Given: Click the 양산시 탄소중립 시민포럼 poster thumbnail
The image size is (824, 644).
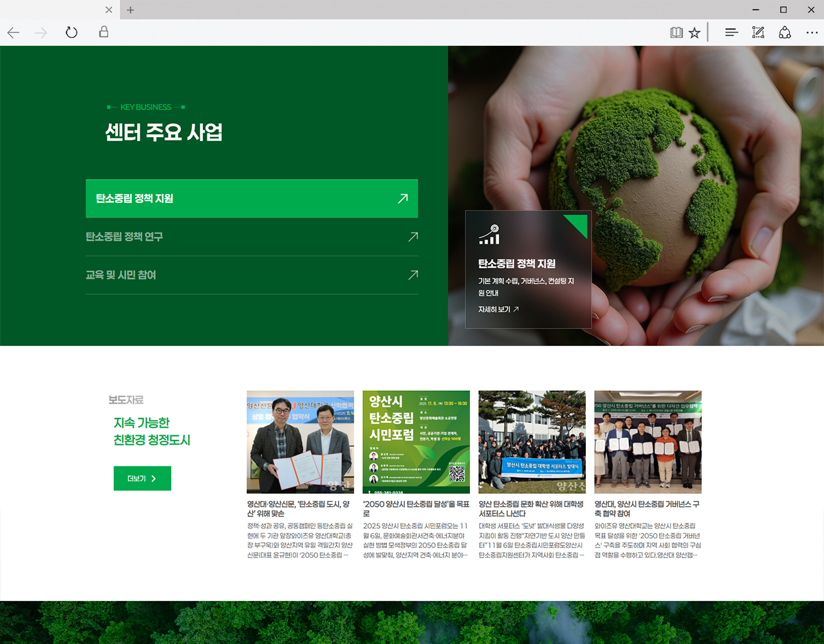Looking at the screenshot, I should click(416, 442).
